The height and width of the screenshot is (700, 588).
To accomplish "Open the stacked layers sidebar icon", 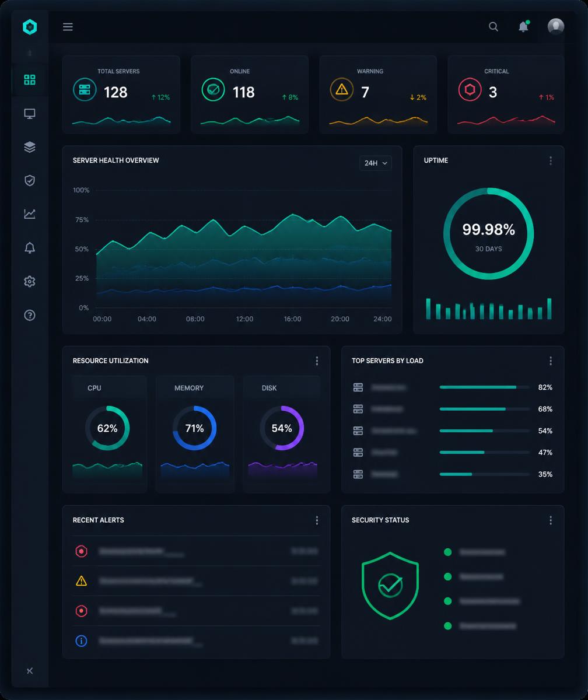I will pos(30,147).
